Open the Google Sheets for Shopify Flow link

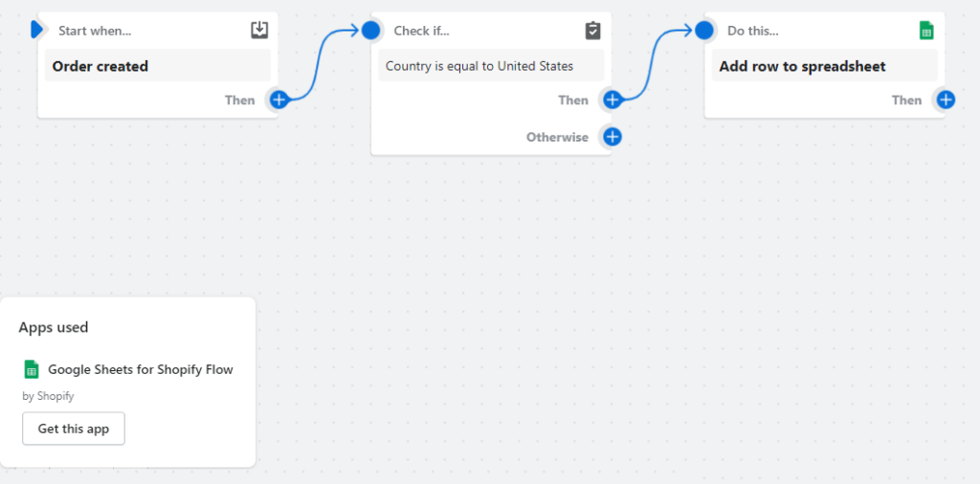click(141, 369)
